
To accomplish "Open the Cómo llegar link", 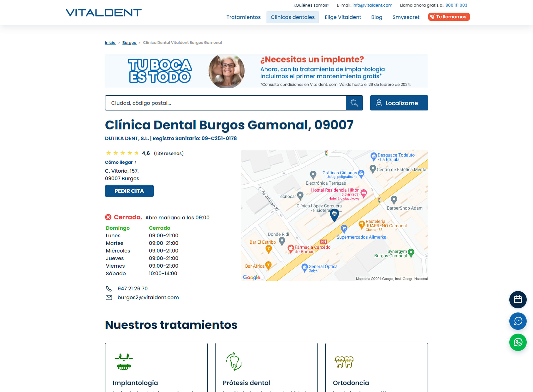I will click(121, 162).
